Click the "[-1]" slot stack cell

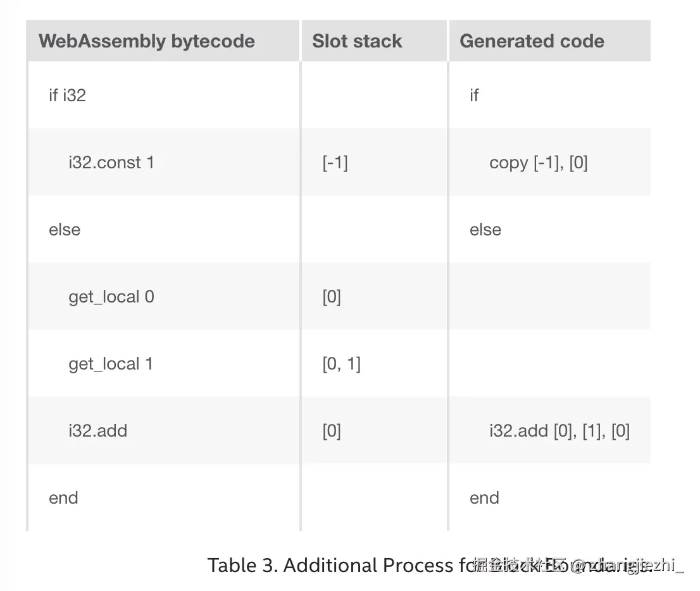pyautogui.click(x=335, y=163)
